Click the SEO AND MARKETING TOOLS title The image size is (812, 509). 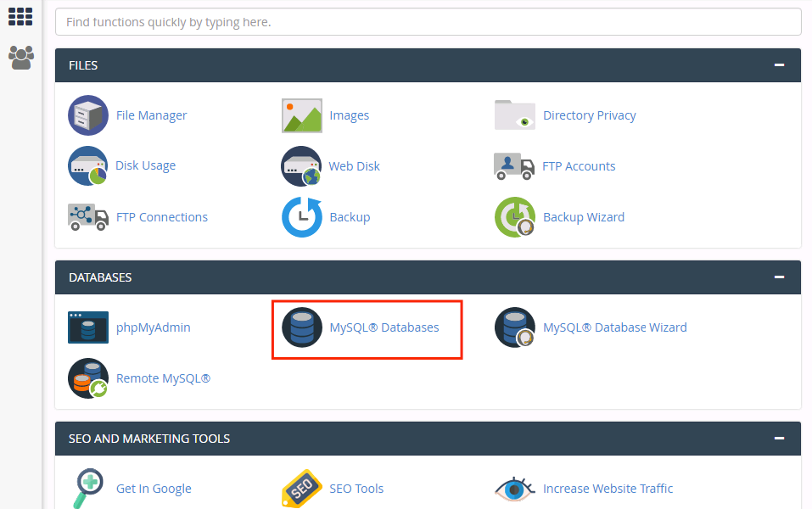pyautogui.click(x=149, y=439)
